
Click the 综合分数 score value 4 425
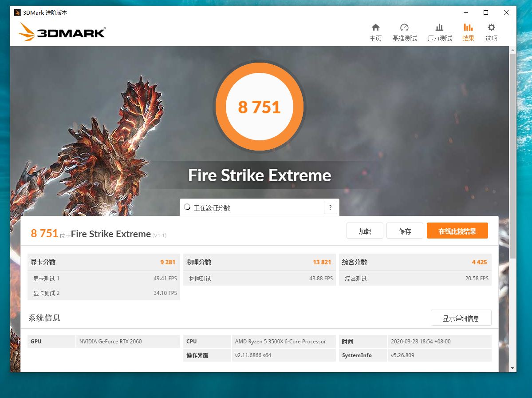click(x=479, y=262)
